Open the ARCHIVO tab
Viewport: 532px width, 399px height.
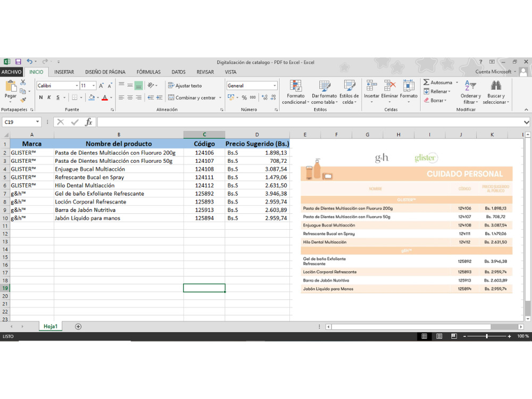pos(11,72)
